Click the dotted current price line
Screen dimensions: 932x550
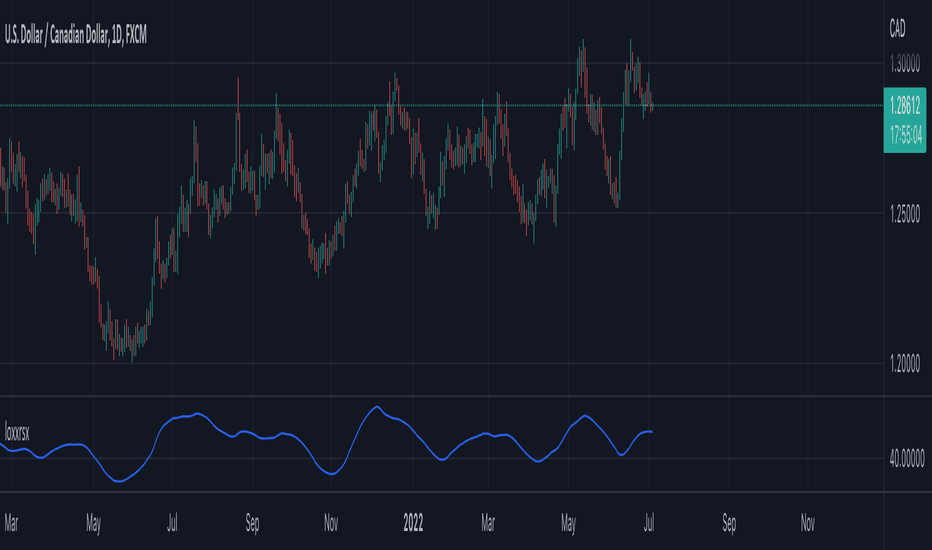[x=442, y=105]
